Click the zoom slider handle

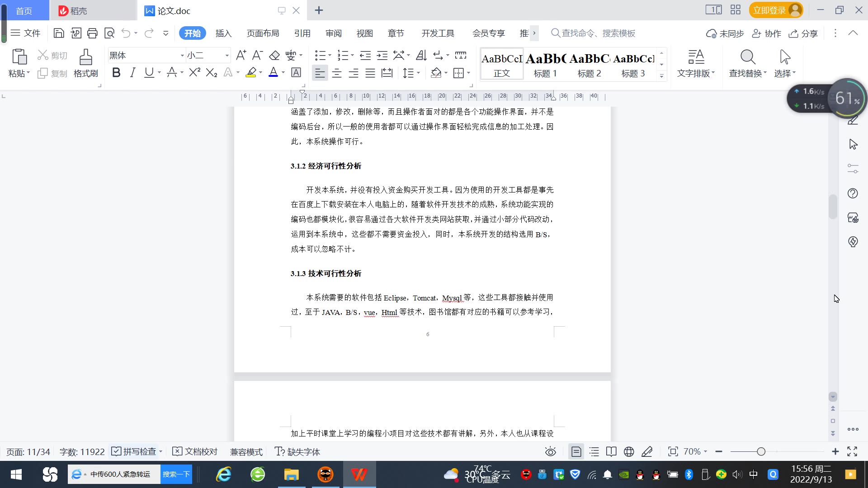761,452
